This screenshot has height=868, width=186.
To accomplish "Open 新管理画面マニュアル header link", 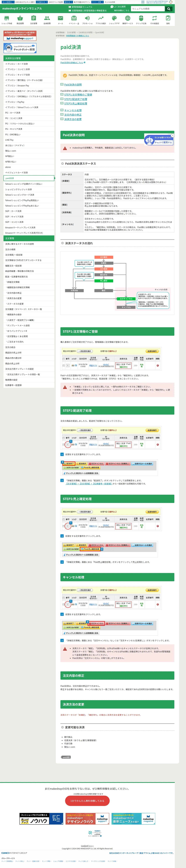I will click(x=80, y=7).
